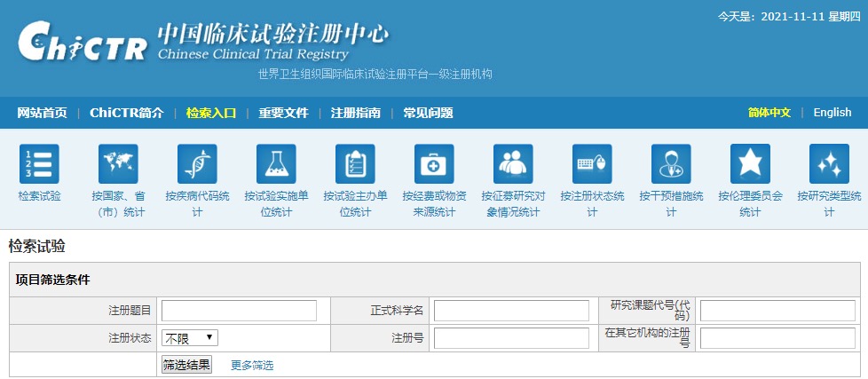Select the keyboard-mouse icon for 按注册状态统计
Image resolution: width=868 pixels, height=379 pixels.
(592, 164)
